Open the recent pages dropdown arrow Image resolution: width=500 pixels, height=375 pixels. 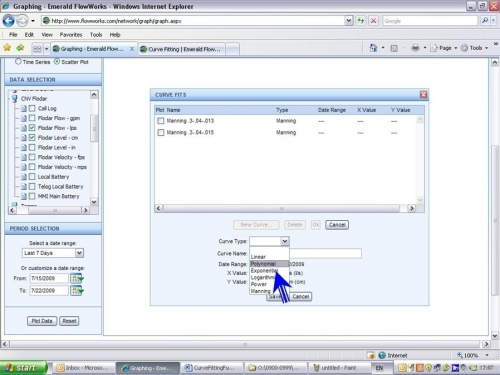pos(33,21)
